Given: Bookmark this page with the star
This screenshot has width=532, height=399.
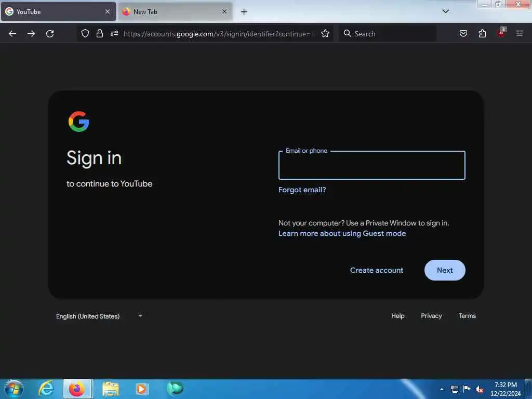Looking at the screenshot, I should point(325,33).
